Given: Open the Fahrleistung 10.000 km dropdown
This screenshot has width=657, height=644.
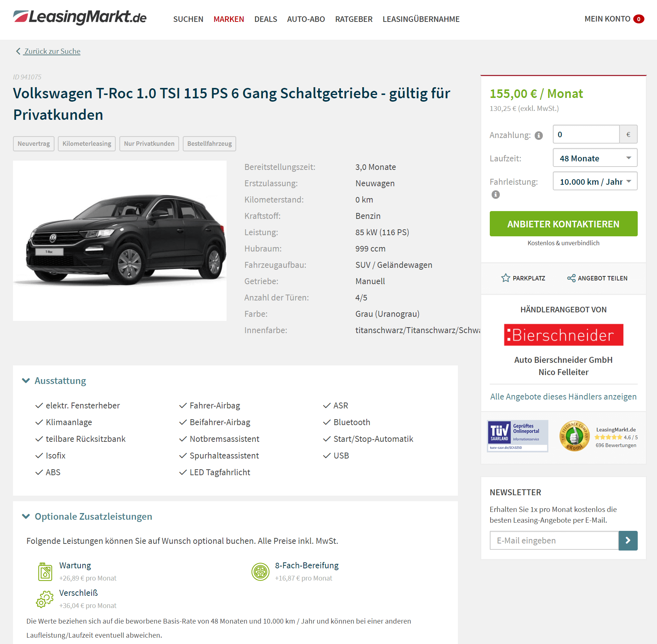Looking at the screenshot, I should (x=595, y=181).
